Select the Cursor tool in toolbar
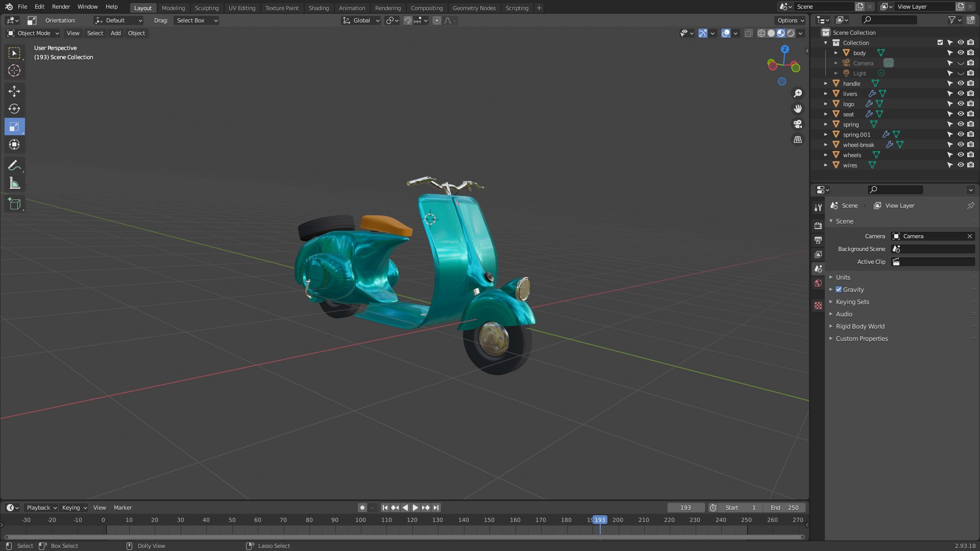 (14, 70)
